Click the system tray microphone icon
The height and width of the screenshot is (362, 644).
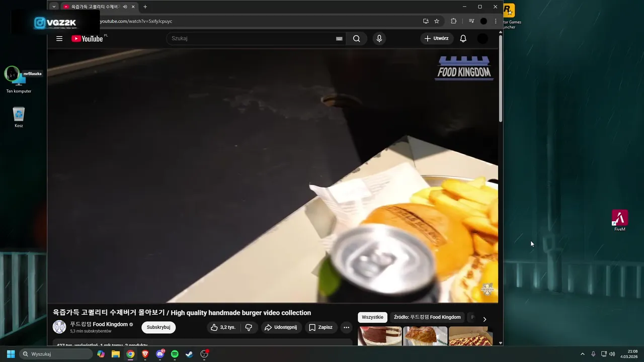(x=594, y=354)
